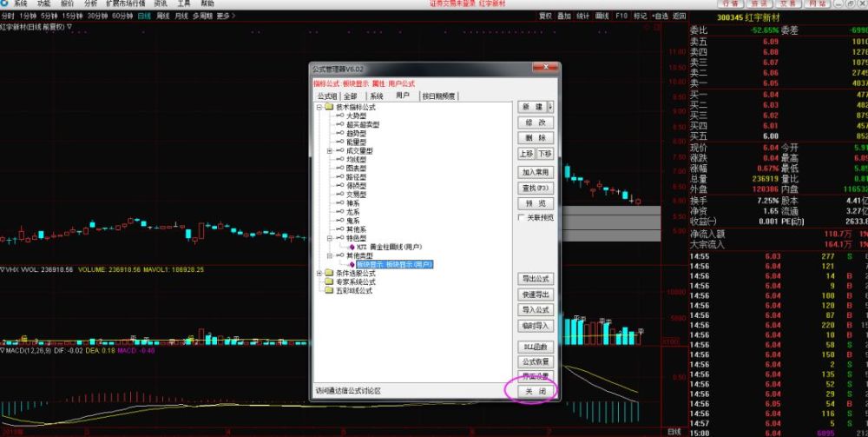Select the 专家系统公式 folder
Viewport: 868px width, 437px height.
click(x=354, y=281)
